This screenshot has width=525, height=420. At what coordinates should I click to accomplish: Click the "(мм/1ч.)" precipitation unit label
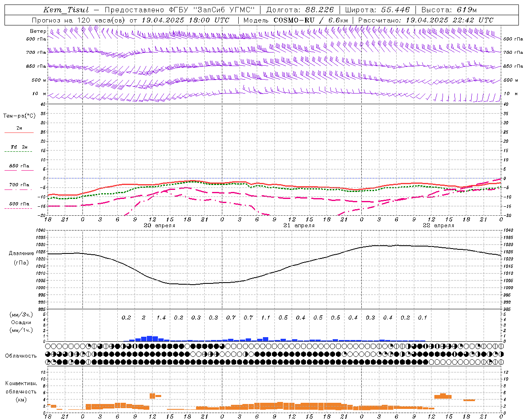coord(21,330)
